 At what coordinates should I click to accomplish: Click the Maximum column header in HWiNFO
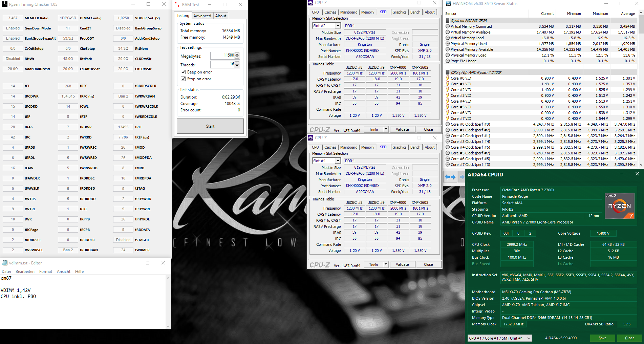[600, 14]
